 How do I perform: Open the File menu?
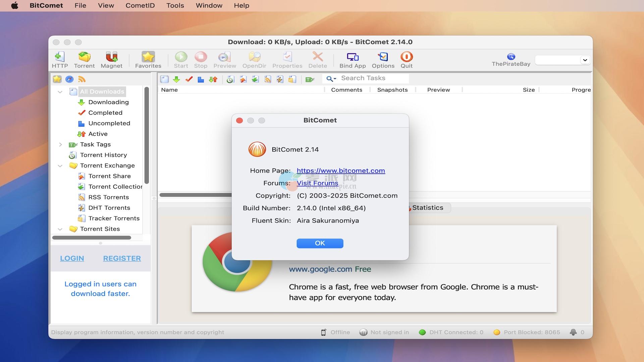click(x=80, y=5)
